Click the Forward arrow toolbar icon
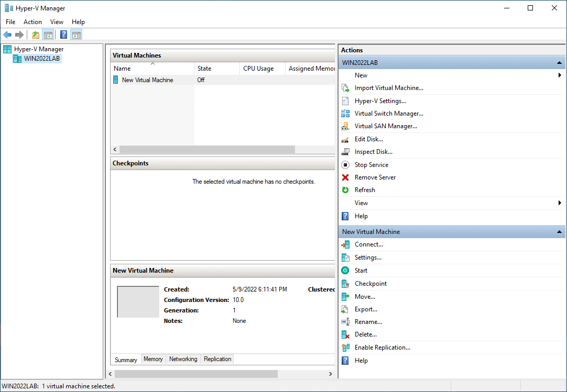 click(x=19, y=35)
